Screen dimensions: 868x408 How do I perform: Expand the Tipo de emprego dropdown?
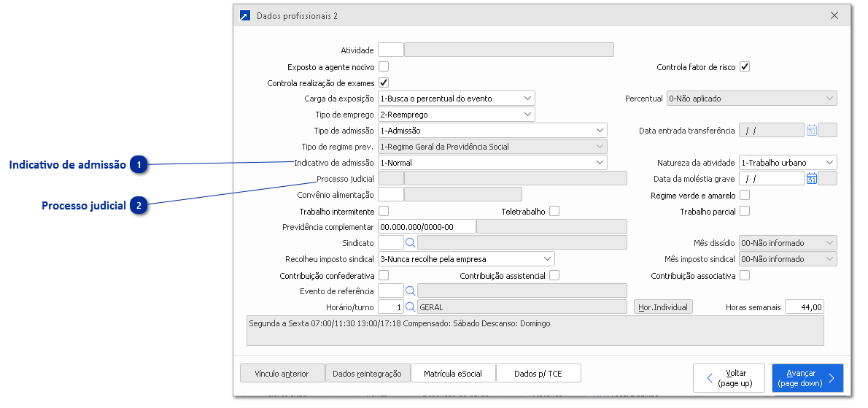coord(527,115)
